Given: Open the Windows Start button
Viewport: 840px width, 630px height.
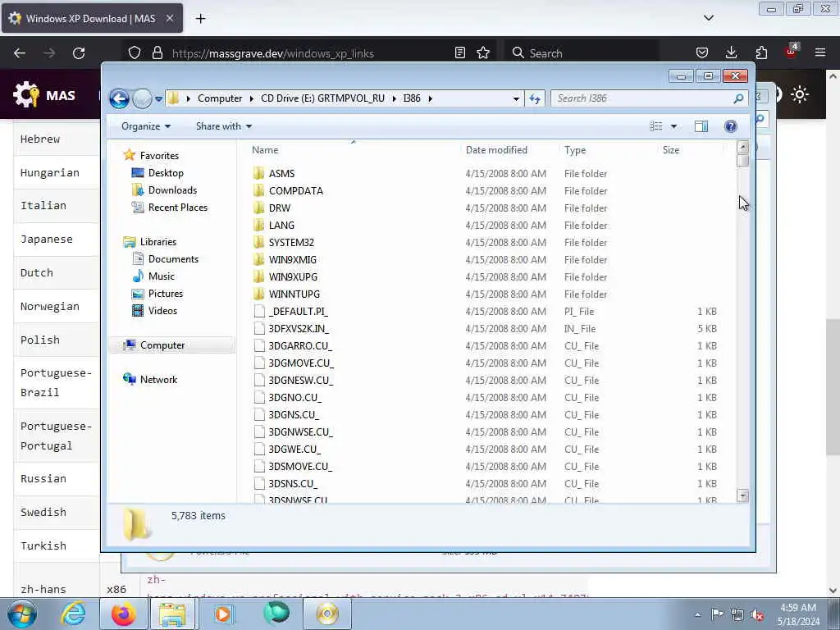Looking at the screenshot, I should pos(22,614).
